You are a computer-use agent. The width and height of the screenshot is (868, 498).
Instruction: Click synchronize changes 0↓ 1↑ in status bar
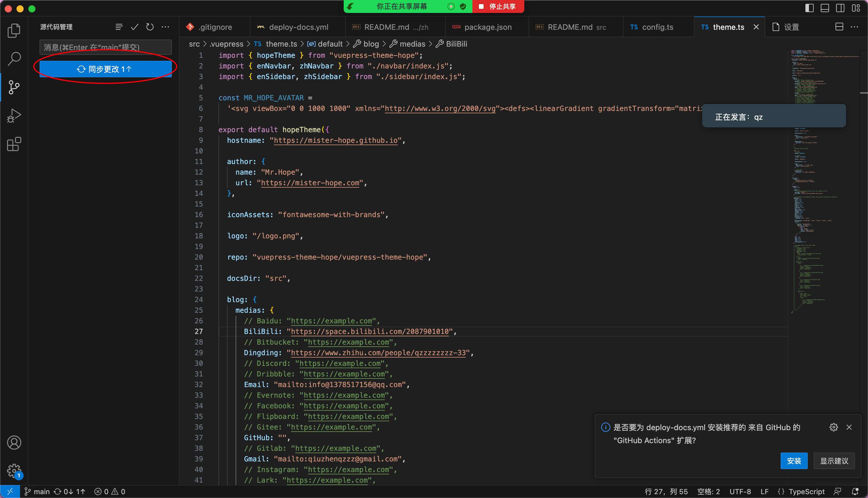pos(69,492)
